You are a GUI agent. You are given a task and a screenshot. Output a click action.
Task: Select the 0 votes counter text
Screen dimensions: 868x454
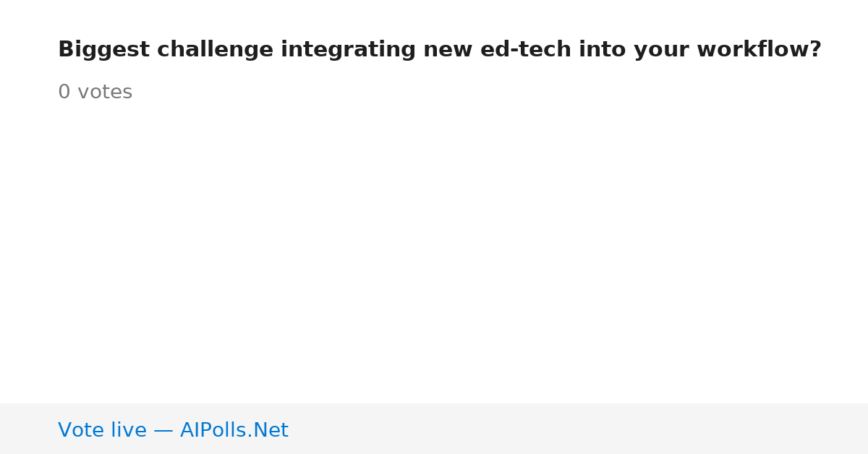pyautogui.click(x=95, y=93)
